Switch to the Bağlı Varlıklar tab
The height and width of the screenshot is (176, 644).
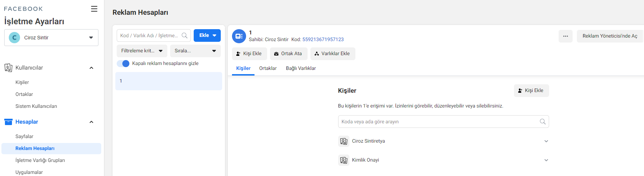(301, 69)
